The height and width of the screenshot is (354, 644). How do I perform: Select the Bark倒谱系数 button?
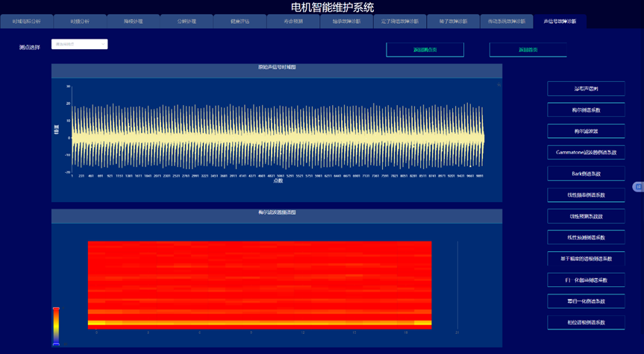pos(586,174)
